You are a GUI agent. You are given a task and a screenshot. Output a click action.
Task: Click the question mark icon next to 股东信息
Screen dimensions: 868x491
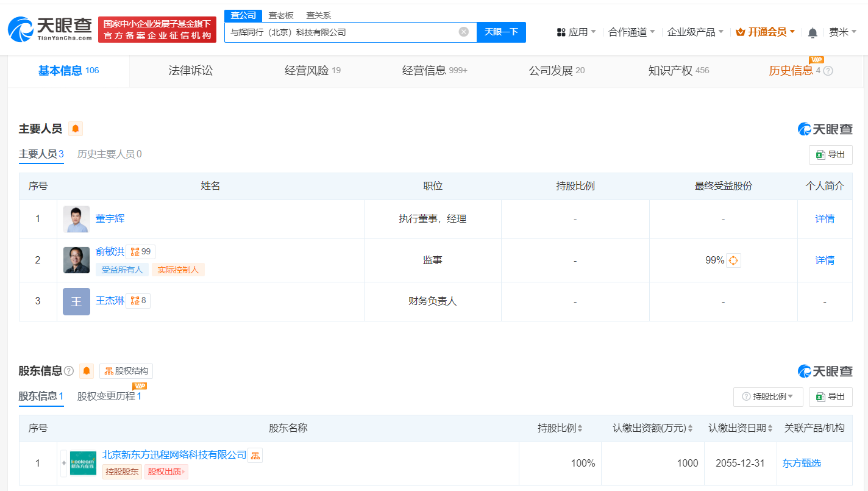click(x=69, y=371)
